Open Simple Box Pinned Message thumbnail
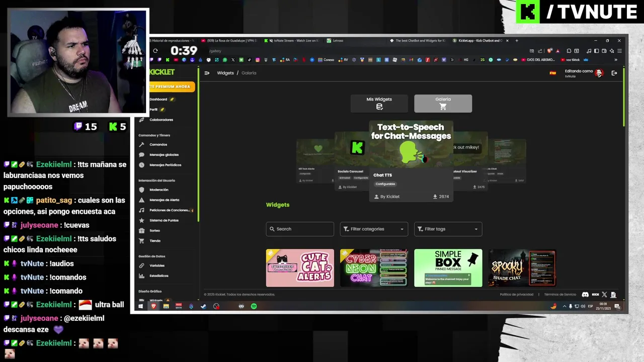 (448, 268)
